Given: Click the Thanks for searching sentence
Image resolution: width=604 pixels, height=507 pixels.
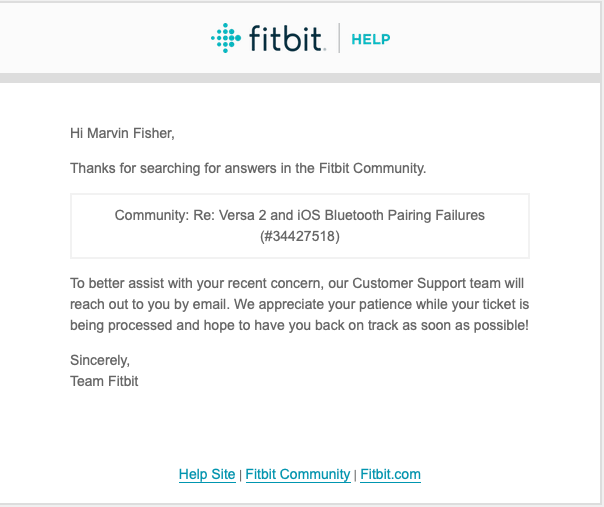Looking at the screenshot, I should pos(248,168).
